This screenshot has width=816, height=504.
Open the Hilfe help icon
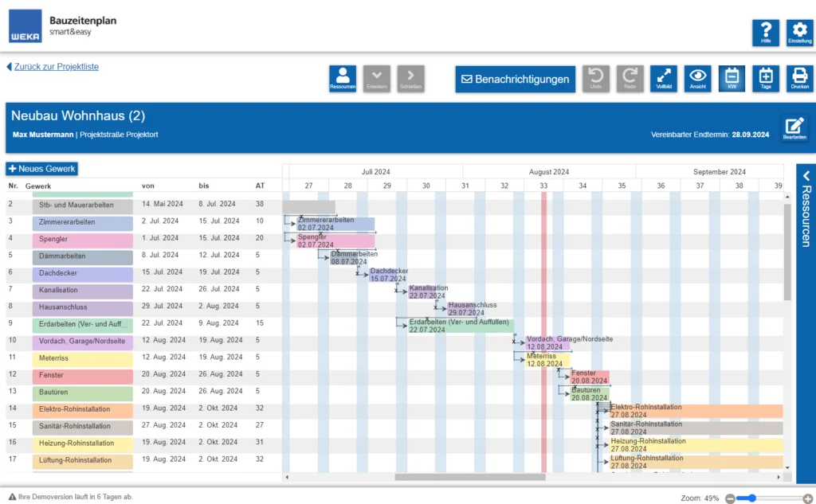click(x=766, y=32)
